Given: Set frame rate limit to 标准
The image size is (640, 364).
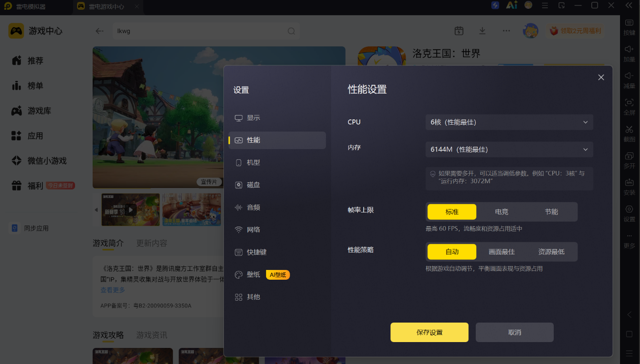Looking at the screenshot, I should (452, 212).
